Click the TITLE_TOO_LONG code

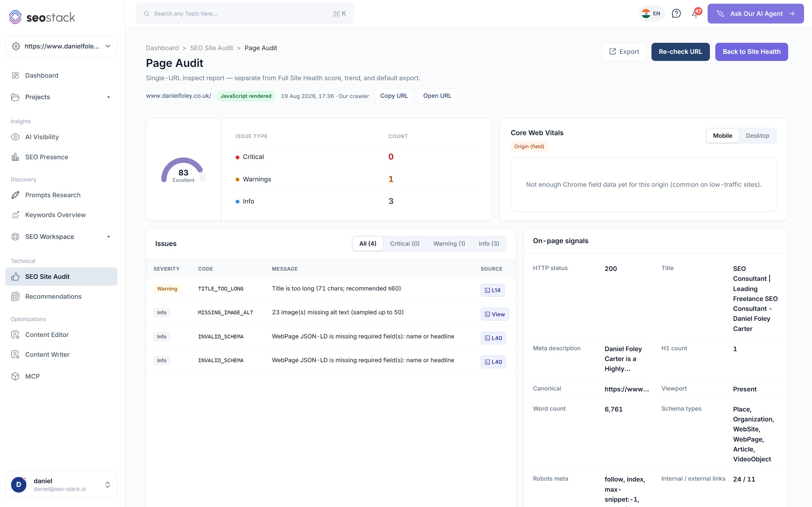point(220,289)
